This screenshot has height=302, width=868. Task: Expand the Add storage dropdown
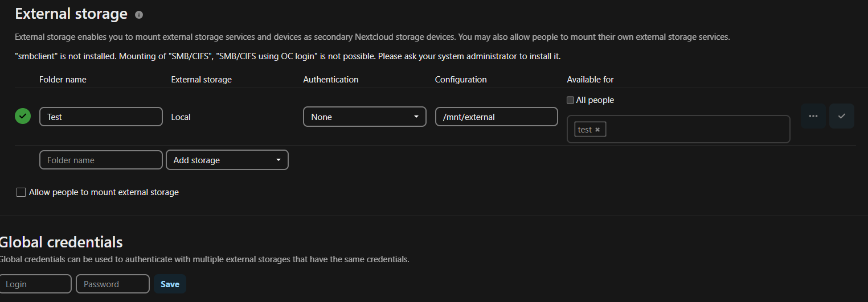(x=227, y=160)
